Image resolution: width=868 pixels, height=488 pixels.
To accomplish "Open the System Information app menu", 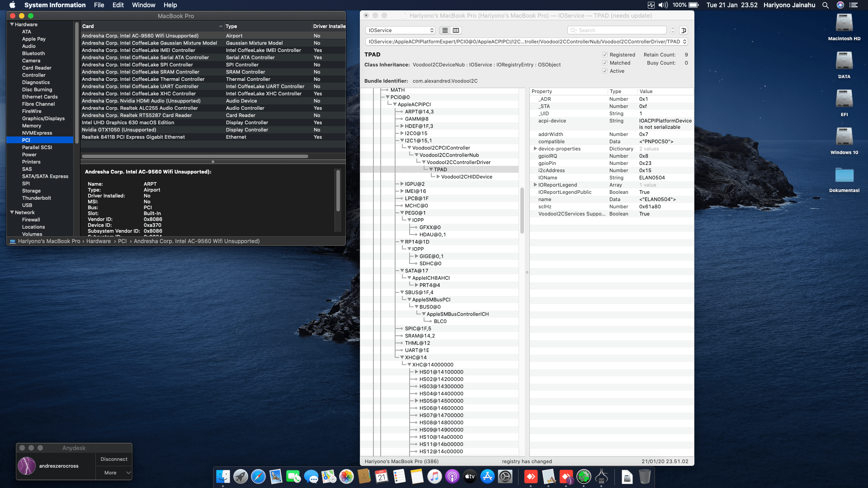I will pyautogui.click(x=55, y=5).
